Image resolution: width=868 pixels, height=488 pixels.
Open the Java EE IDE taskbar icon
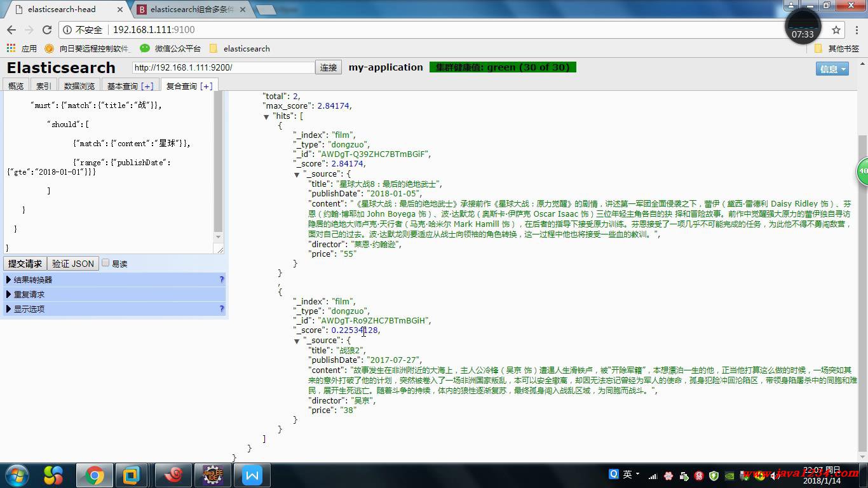[x=212, y=475]
